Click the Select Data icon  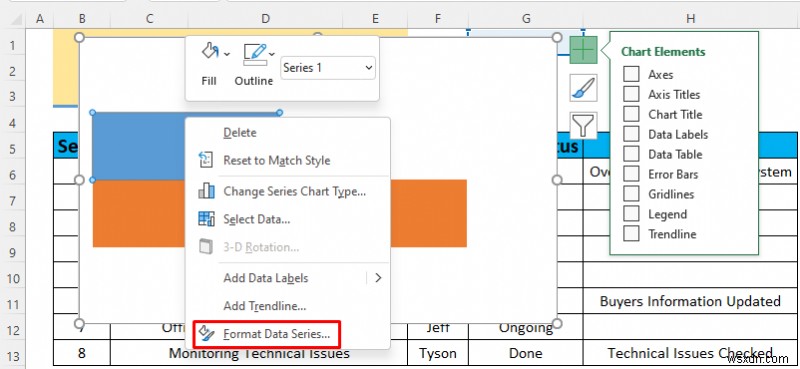coord(206,218)
